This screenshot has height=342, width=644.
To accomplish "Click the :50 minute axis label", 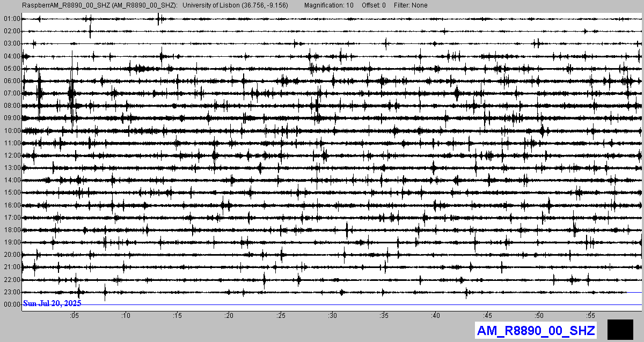I will click(x=539, y=316).
